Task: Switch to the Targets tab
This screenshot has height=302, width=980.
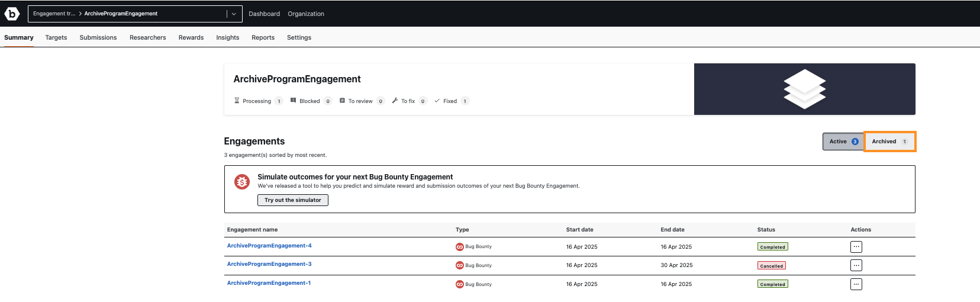Action: click(56, 37)
